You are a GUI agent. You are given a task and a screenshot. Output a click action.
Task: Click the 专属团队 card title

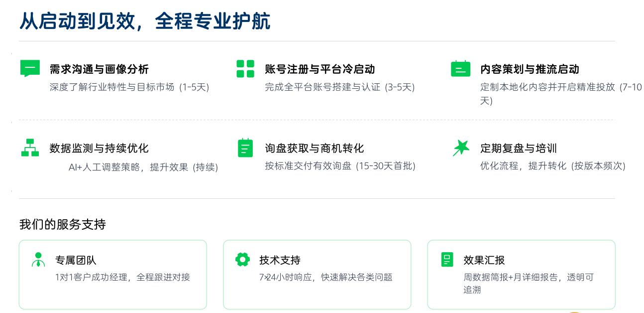(76, 260)
